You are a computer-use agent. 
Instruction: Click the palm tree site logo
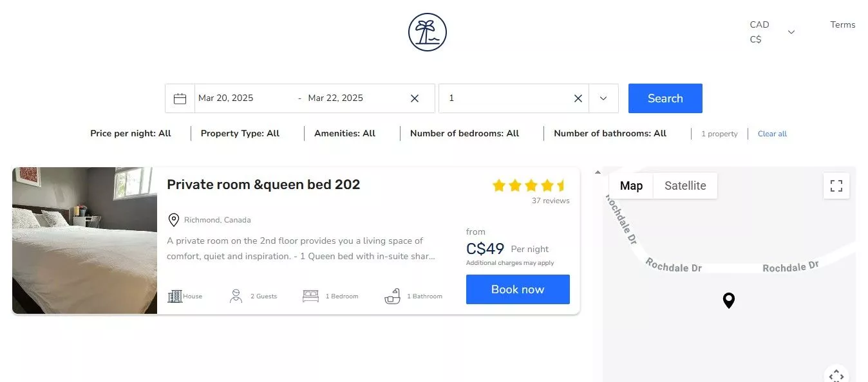(x=427, y=32)
